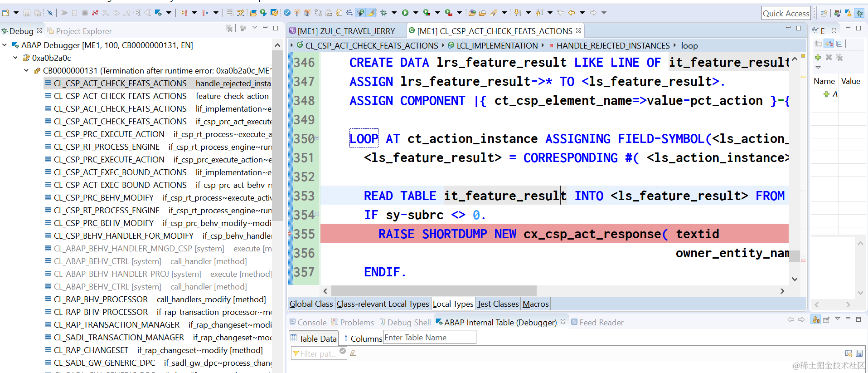The height and width of the screenshot is (373, 868).
Task: Click the Step Over icon
Action: [116, 13]
